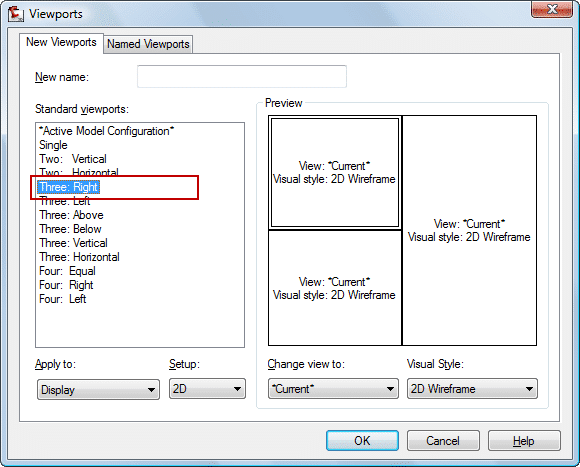Pick Two: Horizontal viewport layout

[x=79, y=172]
